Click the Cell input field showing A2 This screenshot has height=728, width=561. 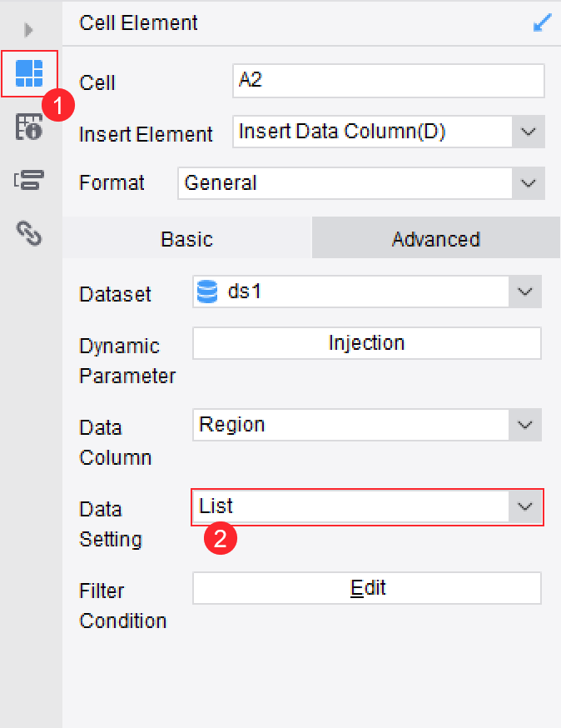tap(389, 81)
